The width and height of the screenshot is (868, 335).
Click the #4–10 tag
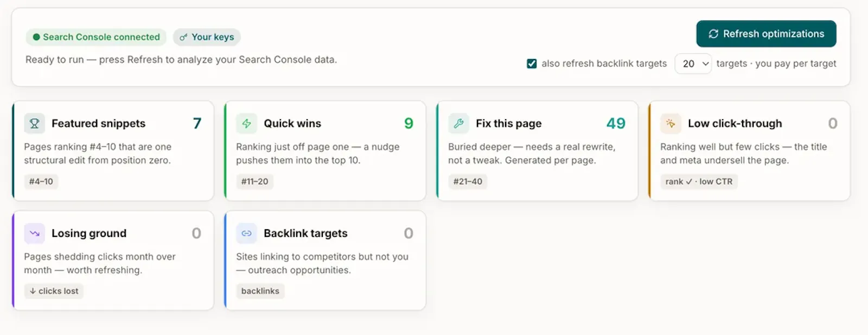[41, 182]
